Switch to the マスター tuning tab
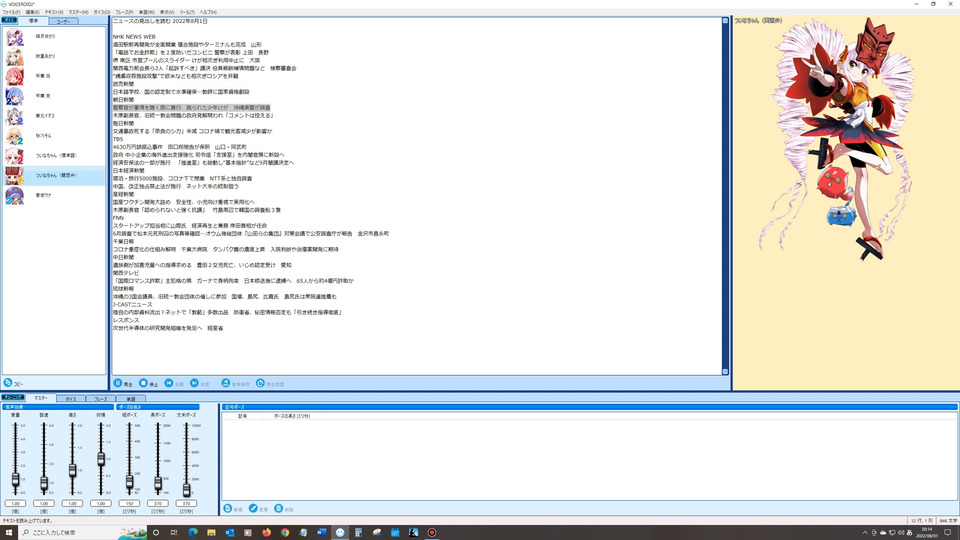Image resolution: width=960 pixels, height=540 pixels. pyautogui.click(x=41, y=398)
